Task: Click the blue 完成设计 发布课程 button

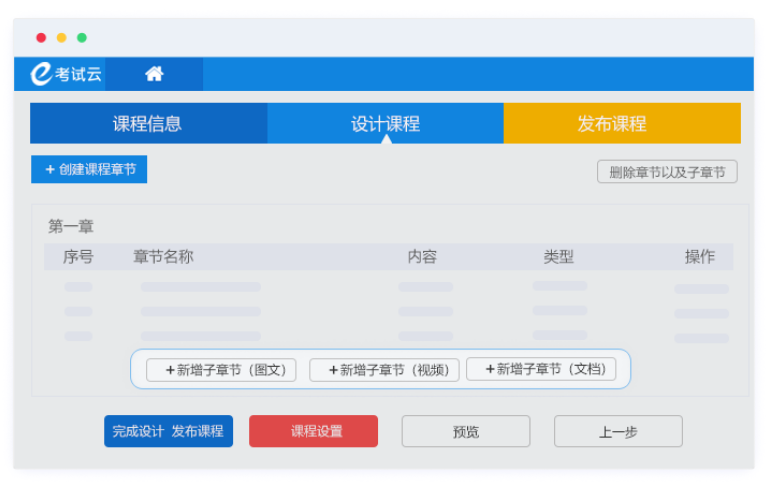Action: pyautogui.click(x=168, y=431)
